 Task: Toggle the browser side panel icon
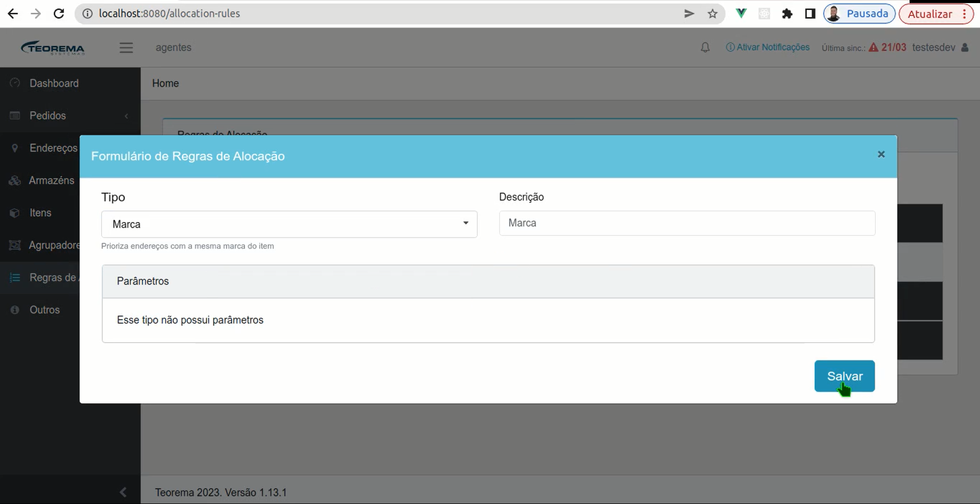[810, 14]
